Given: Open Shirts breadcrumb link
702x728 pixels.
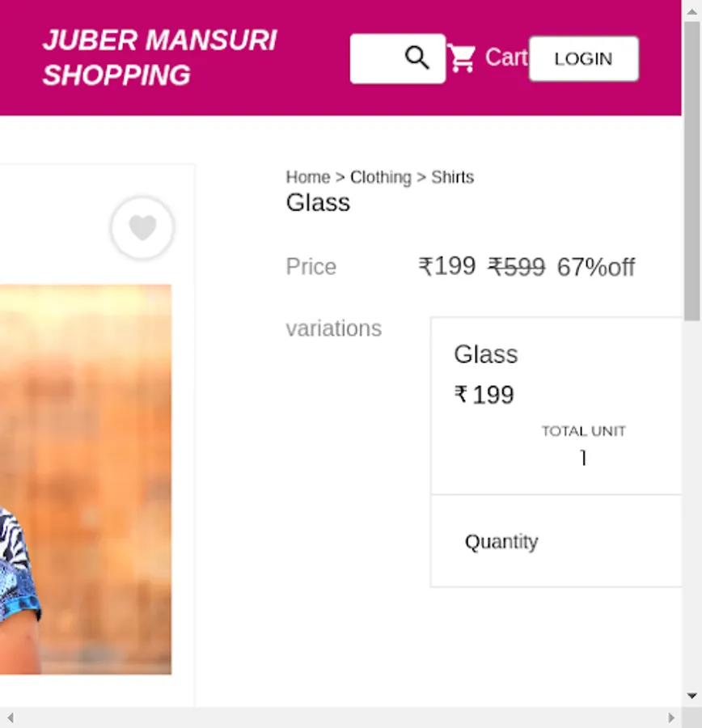Looking at the screenshot, I should 453,177.
